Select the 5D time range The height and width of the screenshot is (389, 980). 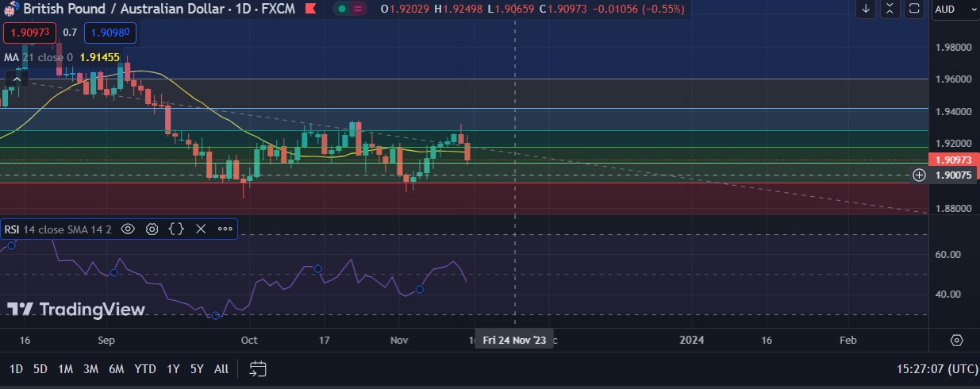(40, 368)
